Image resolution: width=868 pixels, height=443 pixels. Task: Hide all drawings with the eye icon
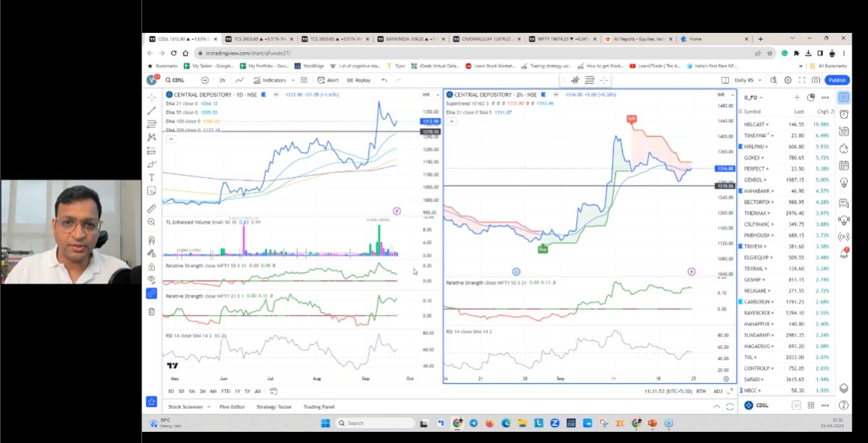152,280
